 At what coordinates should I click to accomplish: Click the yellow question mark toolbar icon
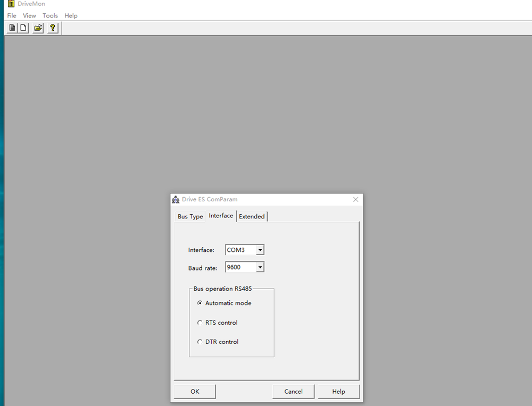[52, 28]
